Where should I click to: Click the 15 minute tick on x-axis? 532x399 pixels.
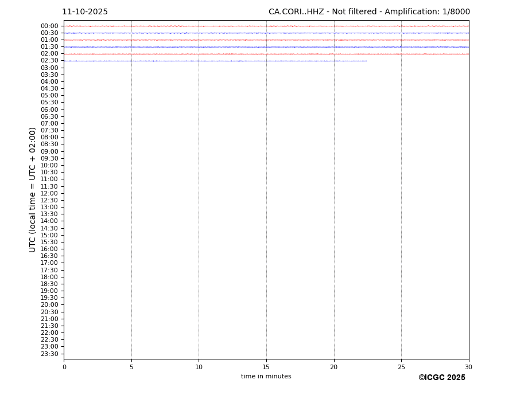pyautogui.click(x=266, y=367)
